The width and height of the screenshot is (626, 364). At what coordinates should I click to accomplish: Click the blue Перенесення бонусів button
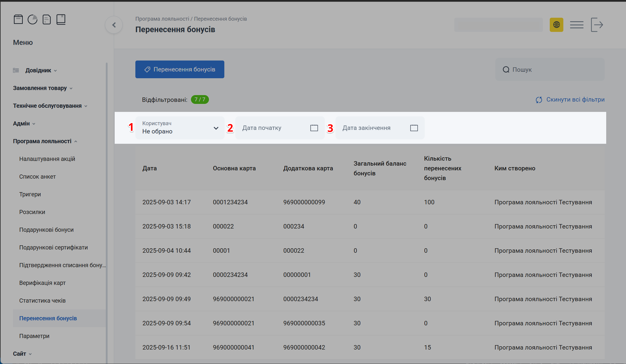(180, 69)
